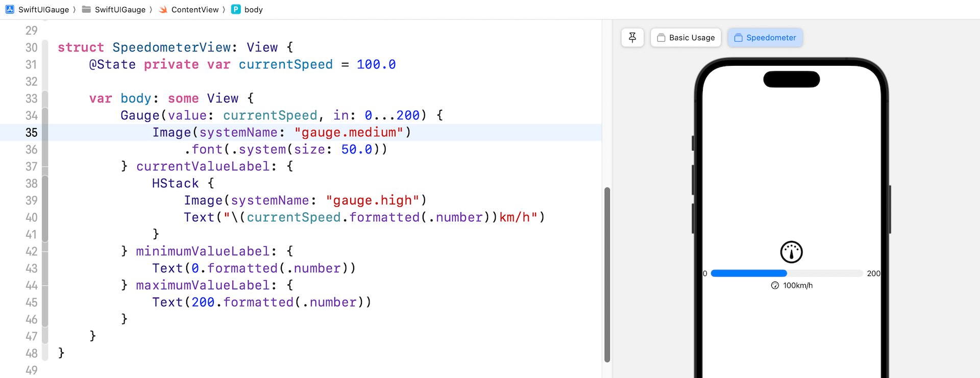980x378 pixels.
Task: Open body property breadcrumb
Action: 253,10
